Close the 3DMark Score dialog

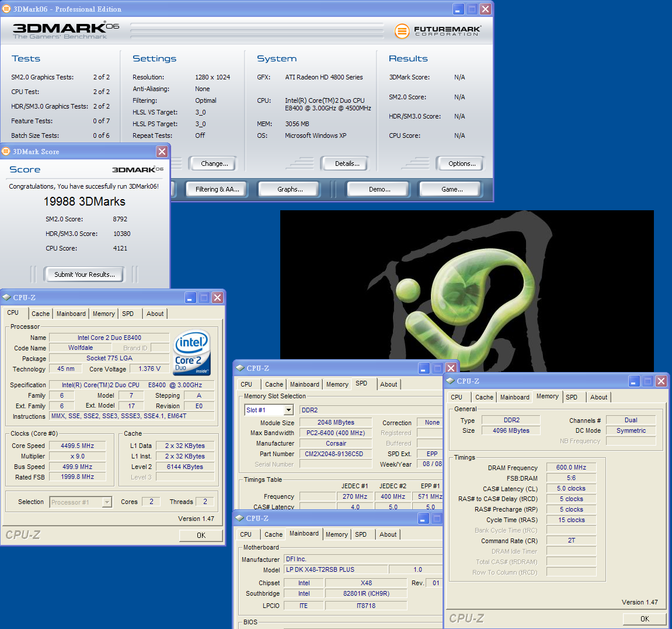(162, 151)
